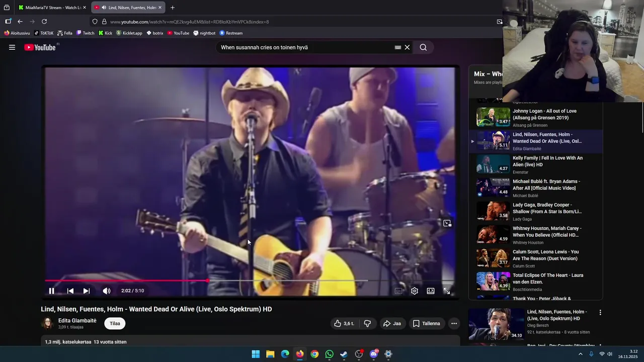Open the options menu for the Oleg Berezh video
644x362 pixels.
point(600,312)
